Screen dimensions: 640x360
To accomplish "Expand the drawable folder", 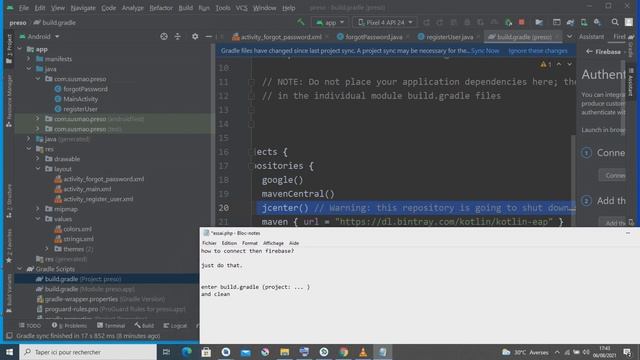I will [x=38, y=159].
